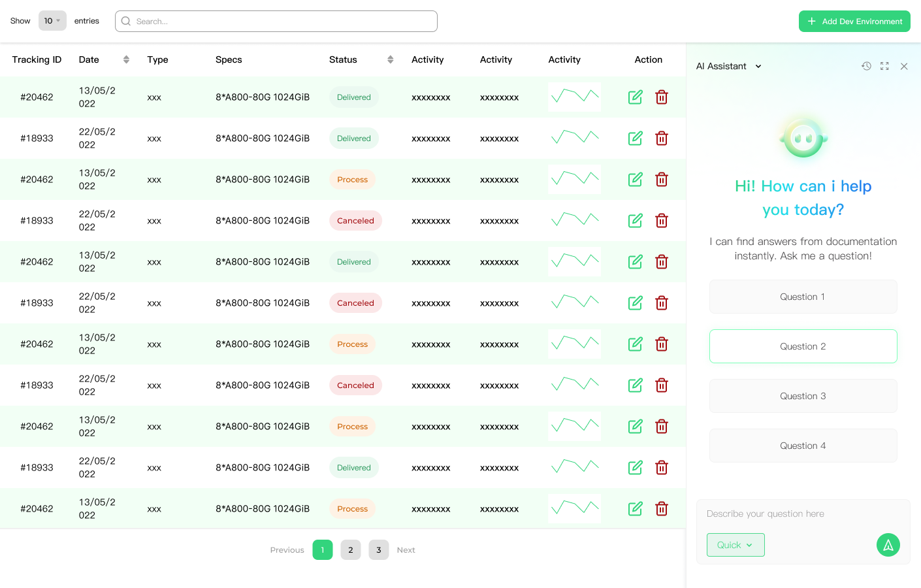This screenshot has width=921, height=588.
Task: Click the Next pagination link
Action: pos(406,550)
